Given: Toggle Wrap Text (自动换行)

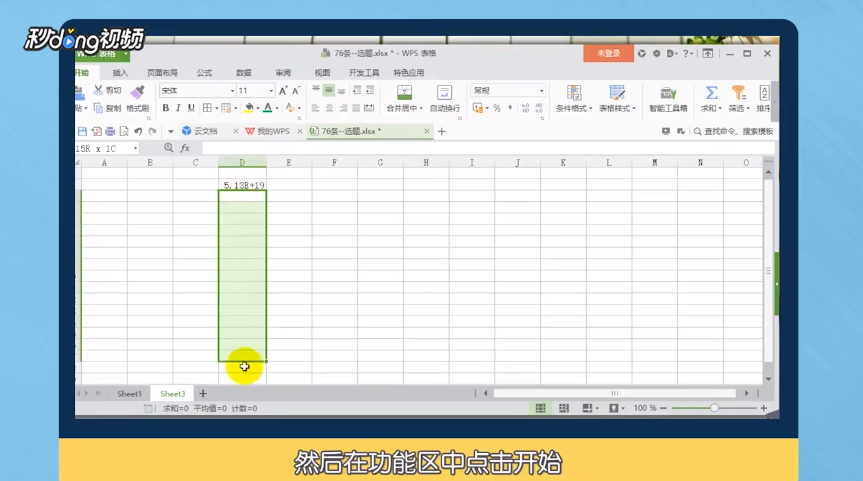Looking at the screenshot, I should [445, 99].
